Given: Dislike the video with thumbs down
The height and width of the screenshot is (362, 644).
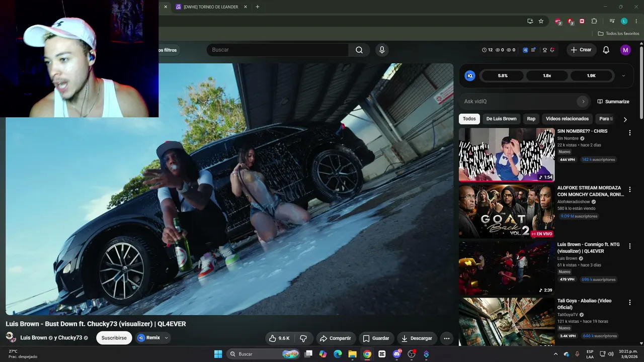Looking at the screenshot, I should pyautogui.click(x=303, y=338).
